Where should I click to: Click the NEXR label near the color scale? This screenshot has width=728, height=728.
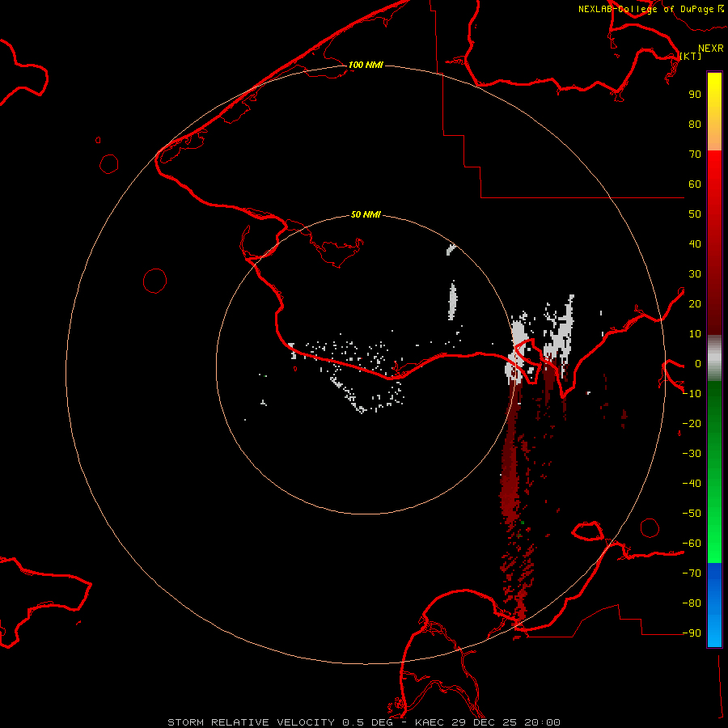(x=711, y=49)
